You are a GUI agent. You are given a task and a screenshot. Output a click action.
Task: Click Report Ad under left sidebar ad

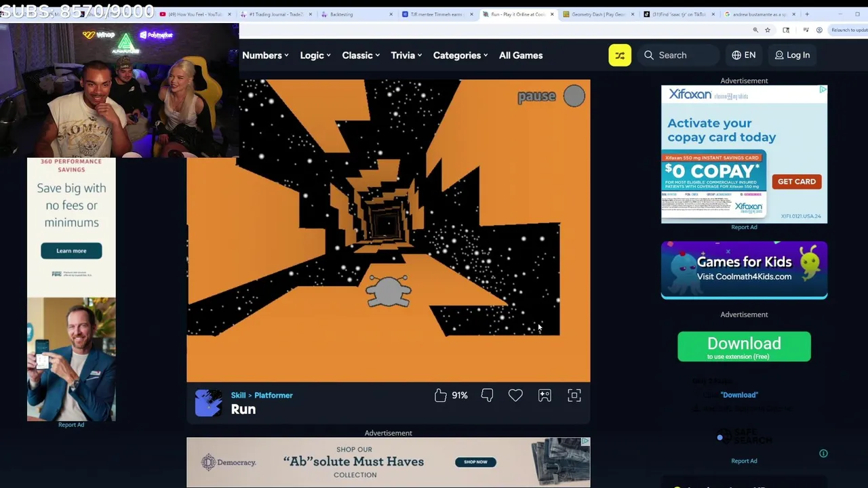click(x=71, y=425)
